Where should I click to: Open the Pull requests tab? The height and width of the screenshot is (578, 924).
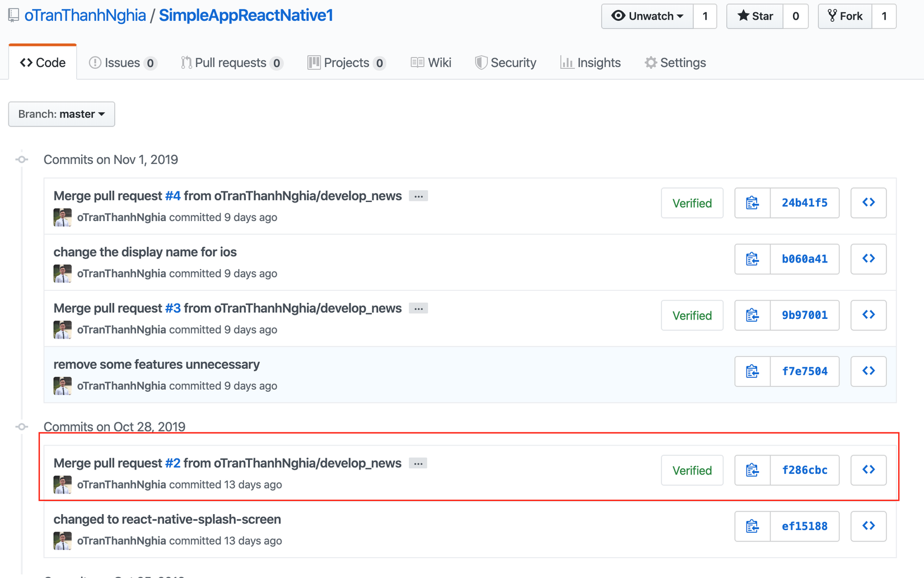coord(231,63)
